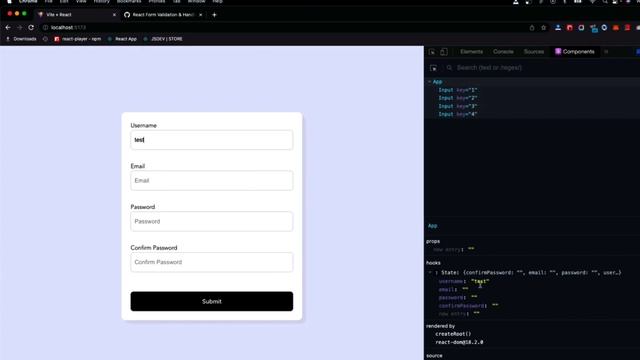Collapse the App node in component tree

pos(429,82)
